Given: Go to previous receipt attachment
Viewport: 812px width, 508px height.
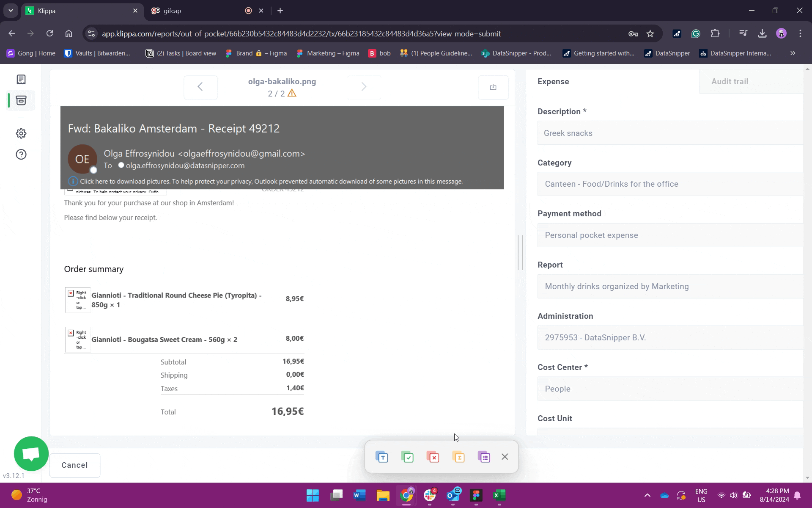Looking at the screenshot, I should pos(200,87).
